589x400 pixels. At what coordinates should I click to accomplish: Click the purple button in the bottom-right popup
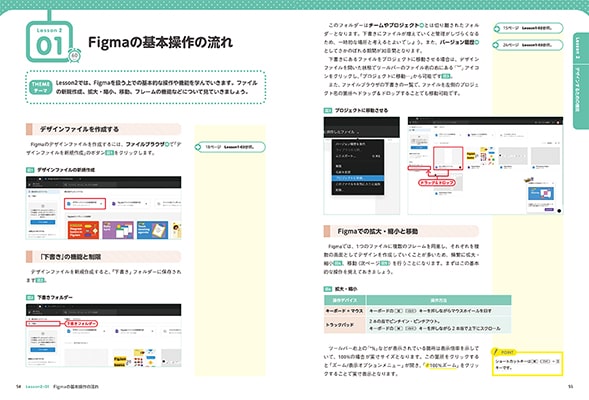pyautogui.click(x=549, y=209)
